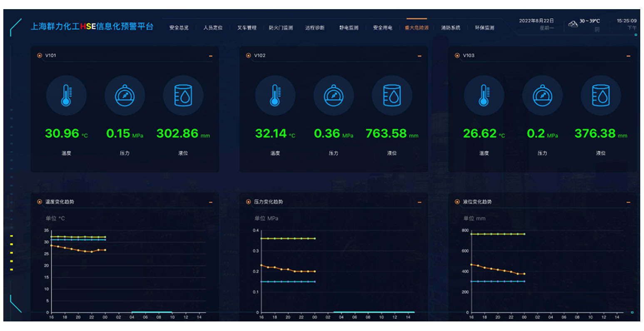Collapse the V101 panel with minus button
The height and width of the screenshot is (331, 644).
211,56
